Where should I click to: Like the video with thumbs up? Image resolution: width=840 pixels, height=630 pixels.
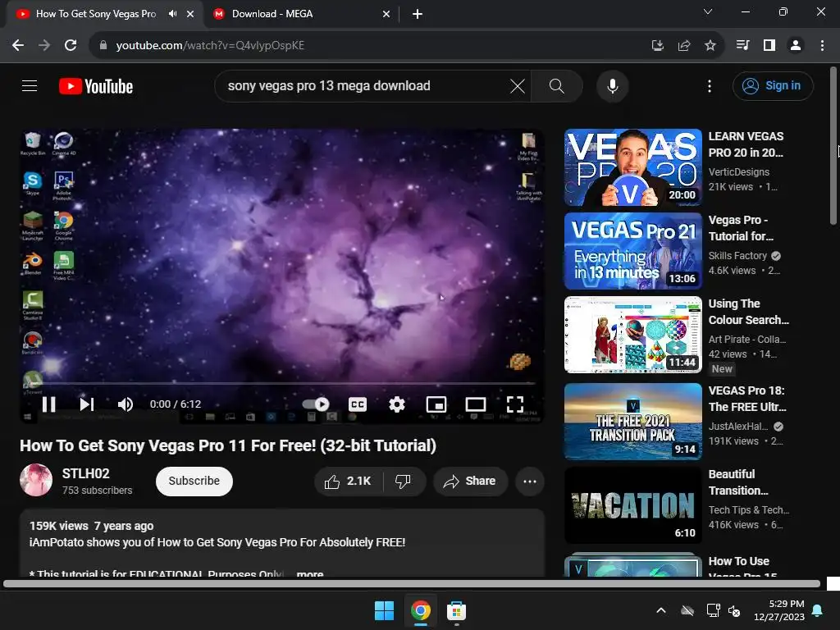348,481
